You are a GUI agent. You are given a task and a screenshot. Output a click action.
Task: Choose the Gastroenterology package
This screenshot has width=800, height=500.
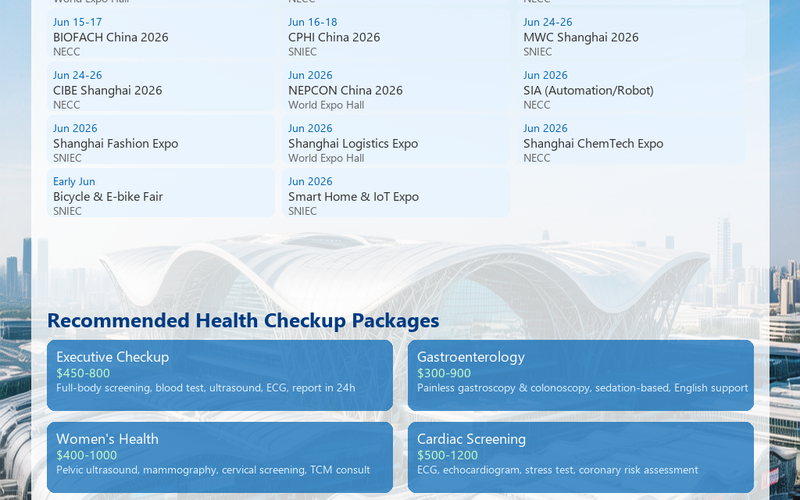(581, 375)
